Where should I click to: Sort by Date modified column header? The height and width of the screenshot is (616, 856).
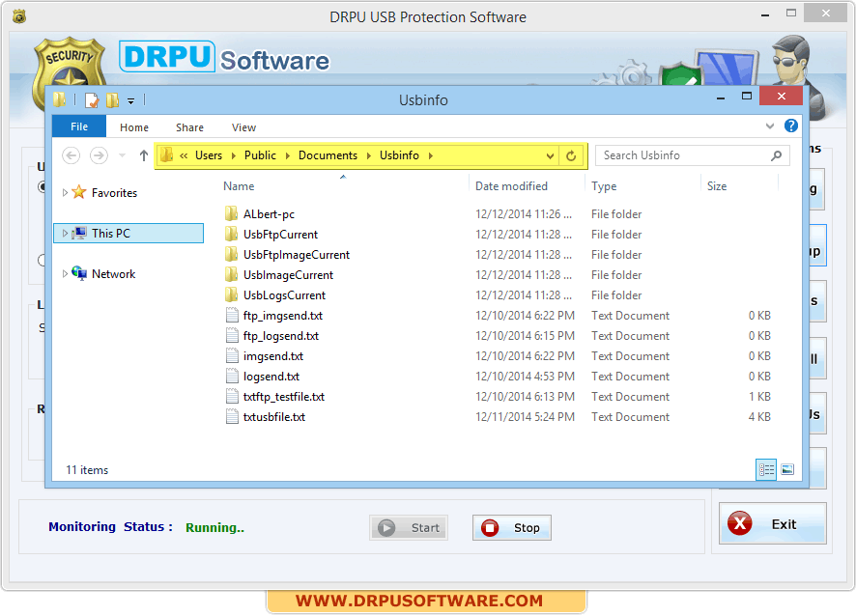click(511, 186)
